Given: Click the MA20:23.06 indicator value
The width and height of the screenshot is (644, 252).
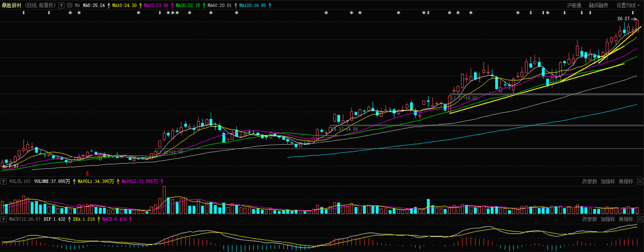Looking at the screenshot, I should (x=156, y=5).
